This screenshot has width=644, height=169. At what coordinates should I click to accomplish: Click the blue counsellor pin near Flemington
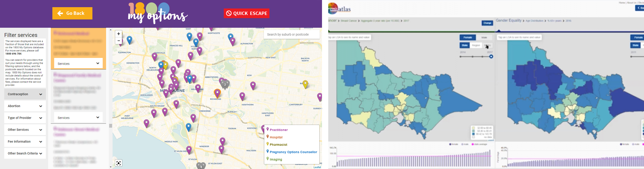(129, 40)
